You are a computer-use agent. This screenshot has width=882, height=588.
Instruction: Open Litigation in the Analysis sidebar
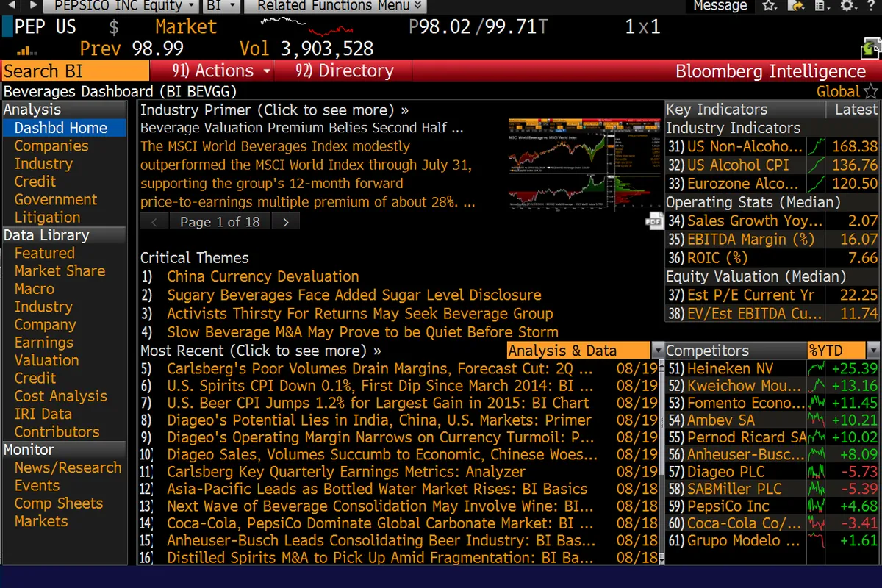click(47, 218)
